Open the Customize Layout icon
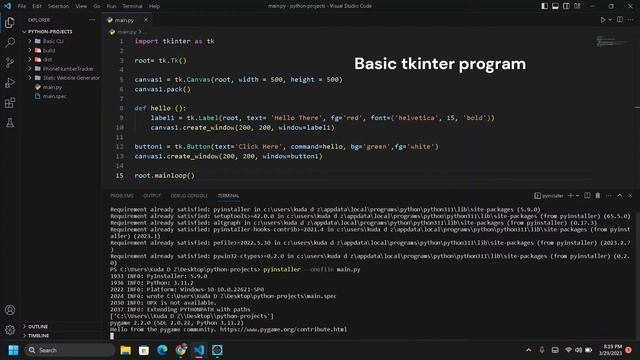Image resolution: width=640 pixels, height=360 pixels. click(578, 6)
